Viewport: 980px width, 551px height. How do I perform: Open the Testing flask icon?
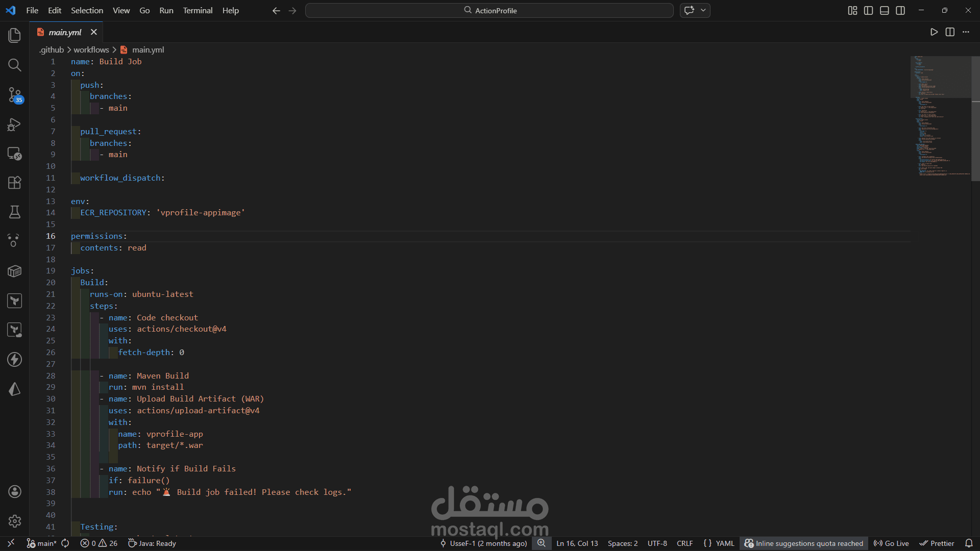click(x=14, y=212)
